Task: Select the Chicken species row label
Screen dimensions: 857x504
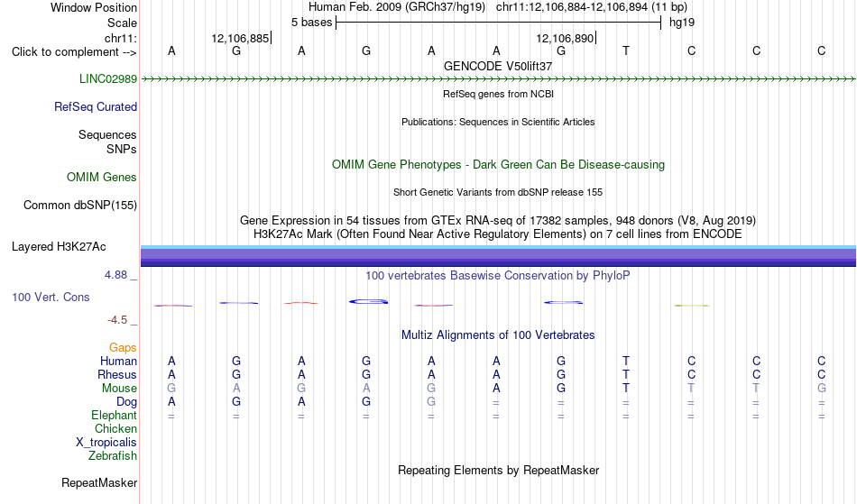Action: point(115,428)
